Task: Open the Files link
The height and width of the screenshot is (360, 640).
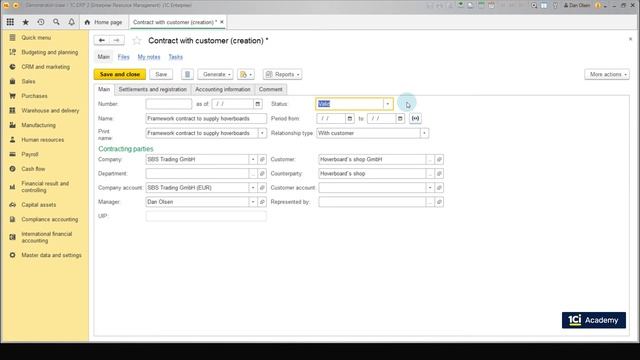Action: [123, 57]
